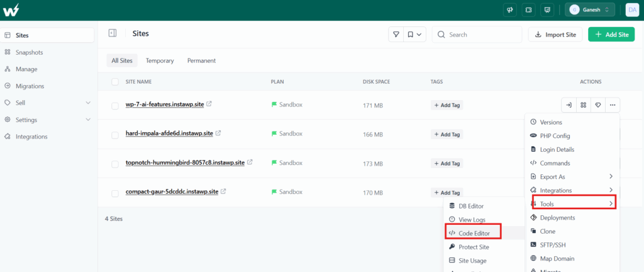Switch to the All Sites tab
The height and width of the screenshot is (272, 644).
pos(122,60)
